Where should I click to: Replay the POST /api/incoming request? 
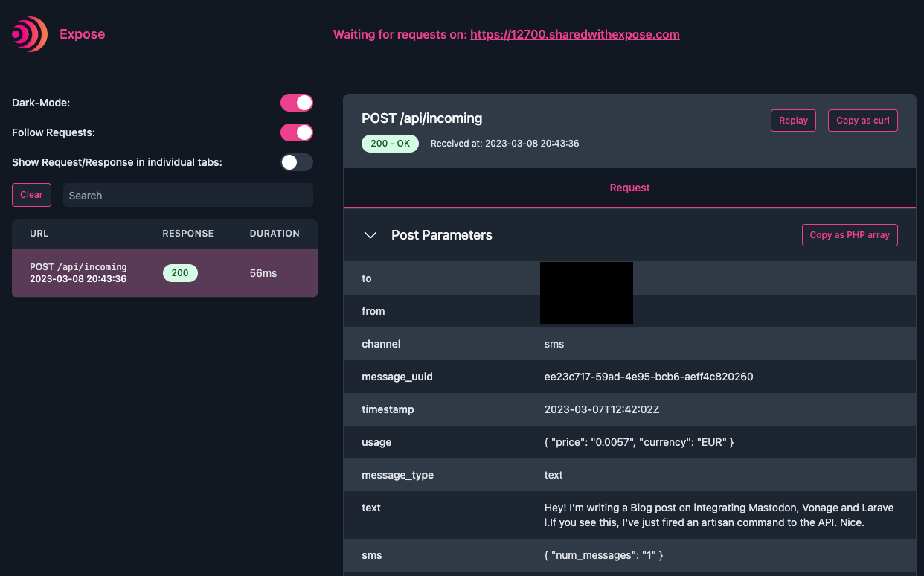click(x=793, y=121)
